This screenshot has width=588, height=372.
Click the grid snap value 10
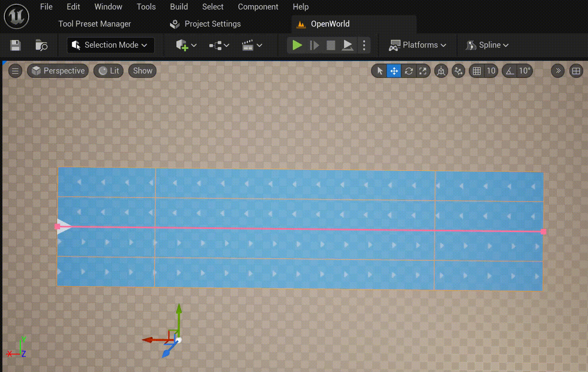click(491, 71)
